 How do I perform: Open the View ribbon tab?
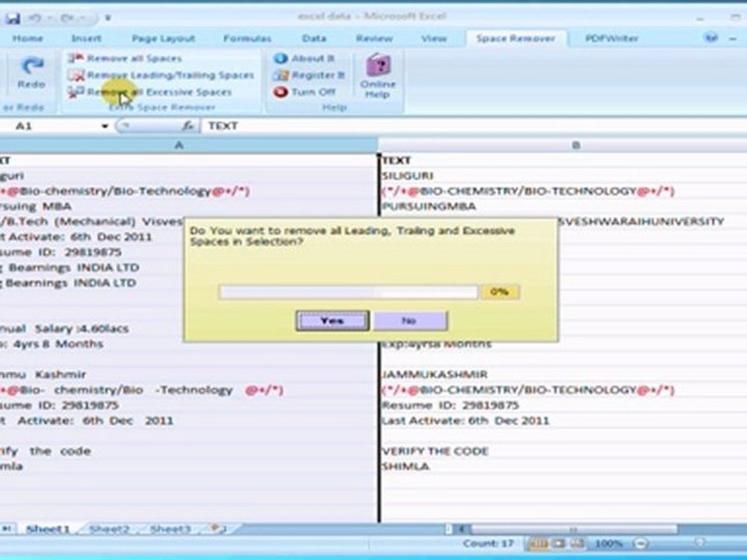click(x=433, y=38)
